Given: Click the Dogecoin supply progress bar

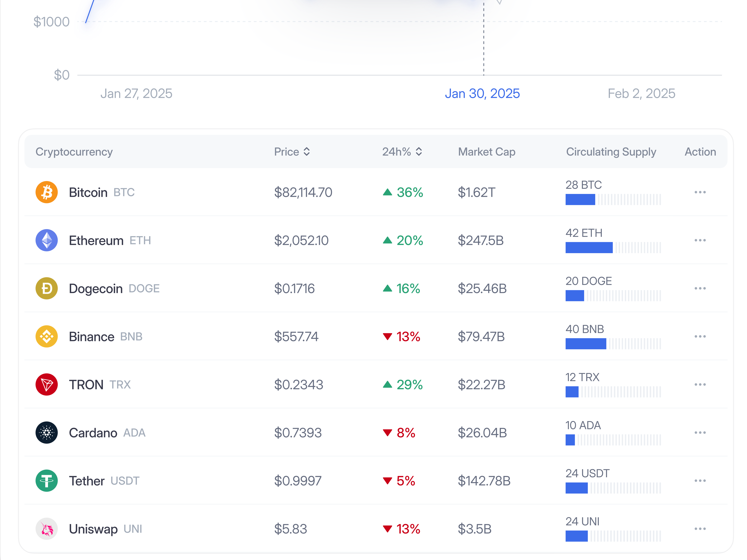Looking at the screenshot, I should [613, 296].
